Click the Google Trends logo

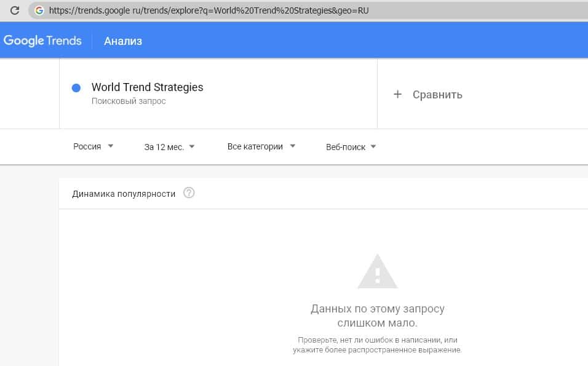pyautogui.click(x=42, y=41)
